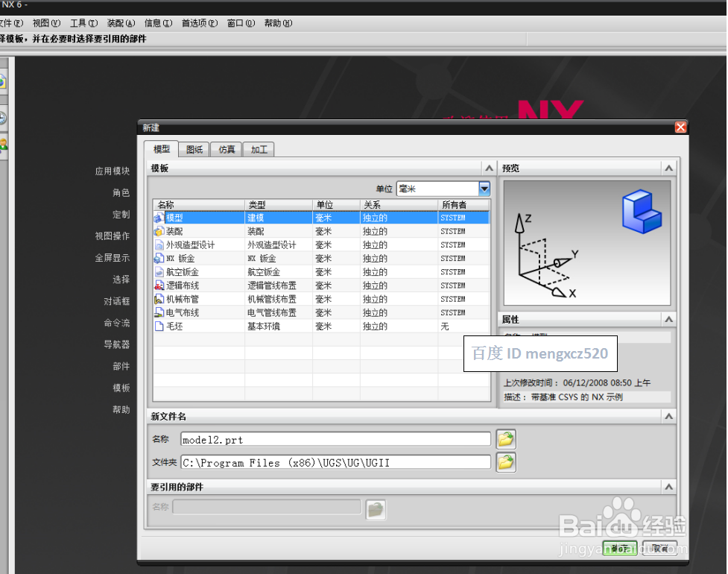Viewport: 728px width, 574px height.
Task: Click the blue model cube preview icon
Action: coord(642,211)
